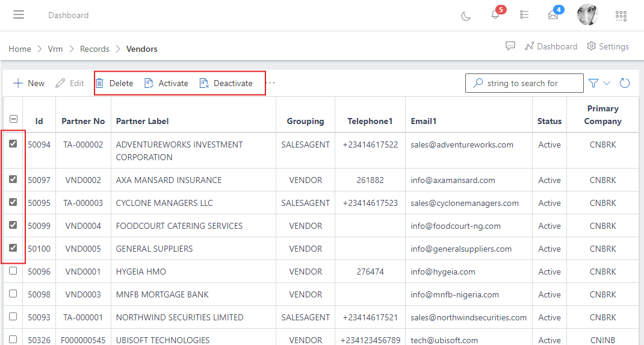This screenshot has width=644, height=345.
Task: Sort by the Id column header
Action: tap(39, 121)
